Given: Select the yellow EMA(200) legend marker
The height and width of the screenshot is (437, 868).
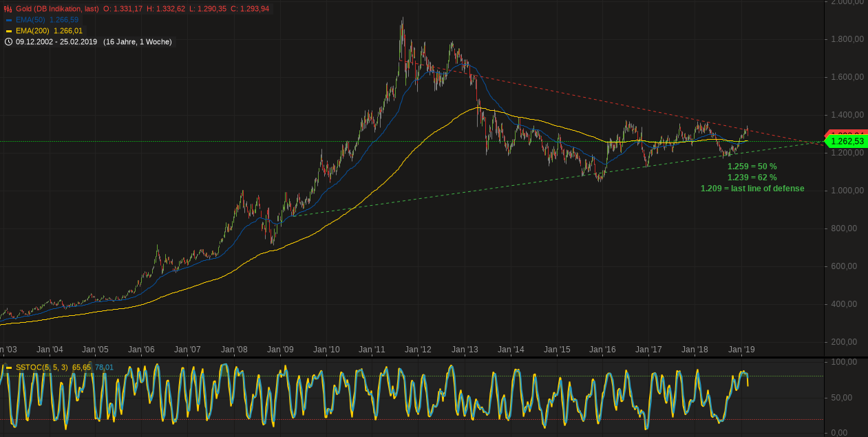Looking at the screenshot, I should coord(8,31).
